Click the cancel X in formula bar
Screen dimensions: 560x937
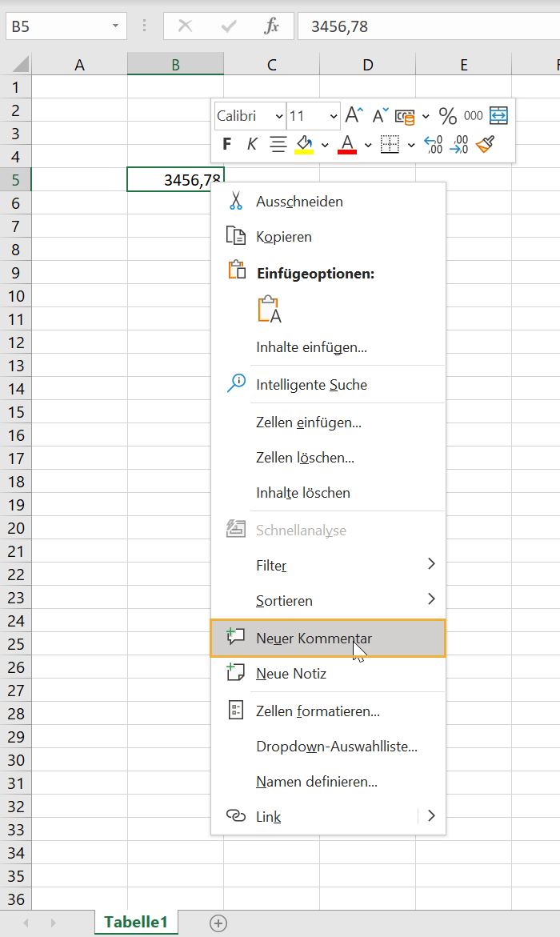tap(186, 26)
